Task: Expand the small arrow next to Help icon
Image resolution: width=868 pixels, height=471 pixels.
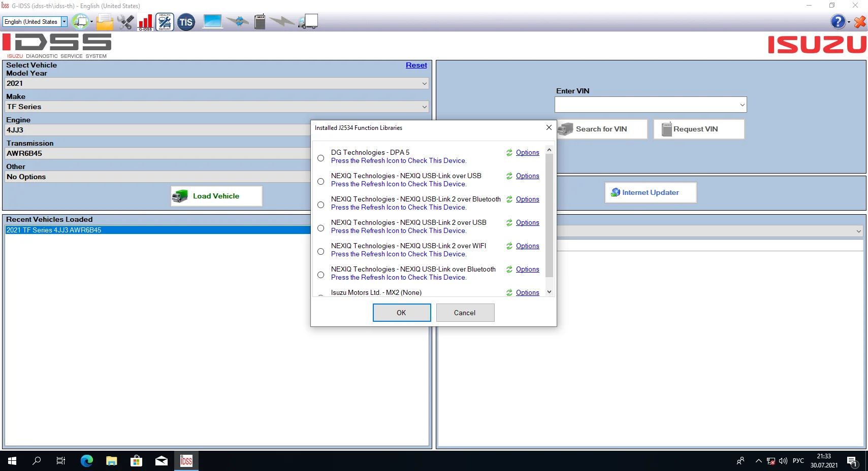Action: pos(849,22)
